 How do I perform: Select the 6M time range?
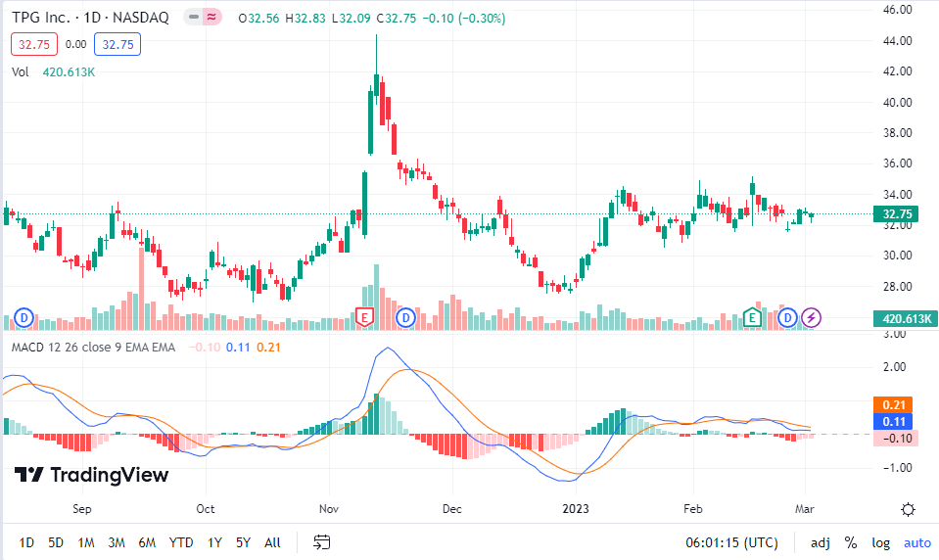147,542
